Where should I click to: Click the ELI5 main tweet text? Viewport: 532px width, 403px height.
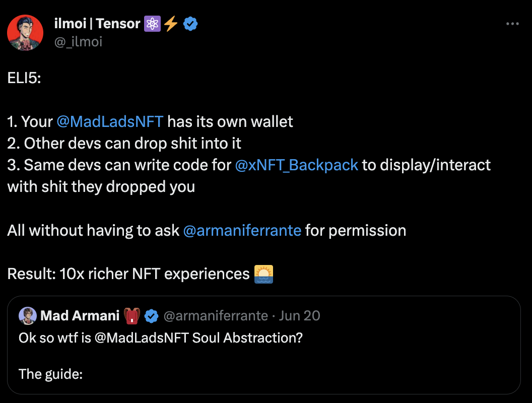tap(24, 78)
